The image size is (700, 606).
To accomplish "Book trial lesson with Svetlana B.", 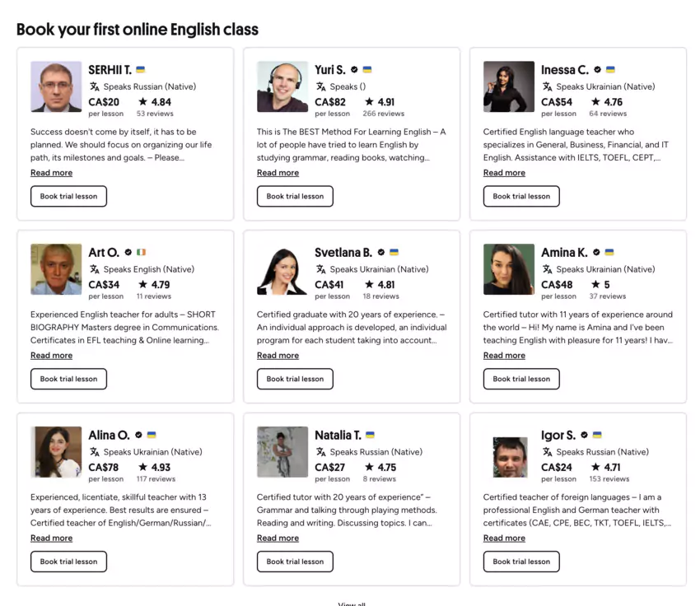I will click(x=295, y=379).
